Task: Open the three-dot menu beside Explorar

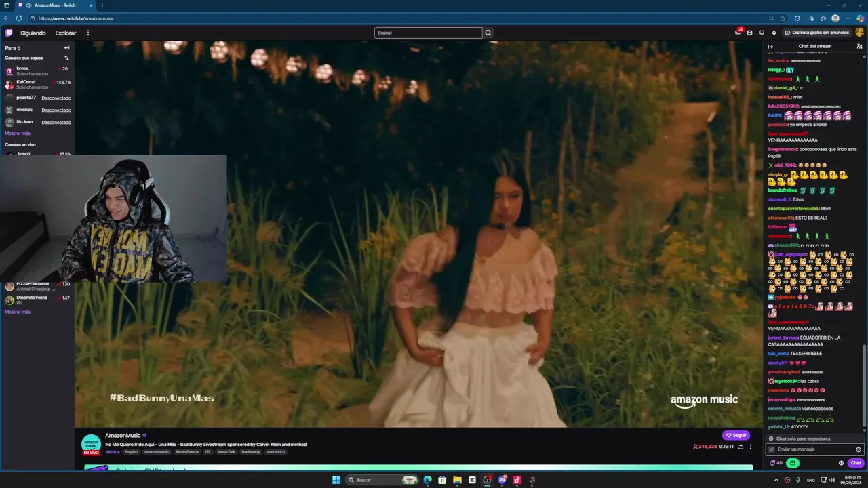Action: [x=87, y=33]
